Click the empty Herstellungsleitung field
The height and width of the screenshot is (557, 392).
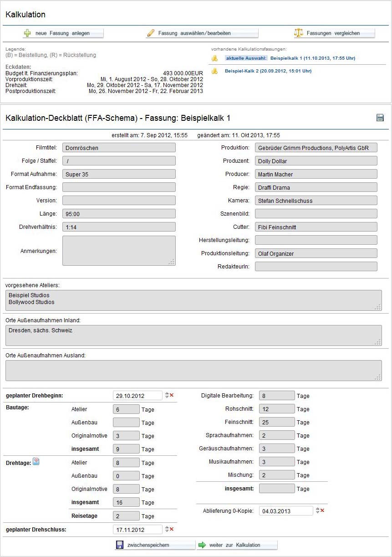coord(316,240)
